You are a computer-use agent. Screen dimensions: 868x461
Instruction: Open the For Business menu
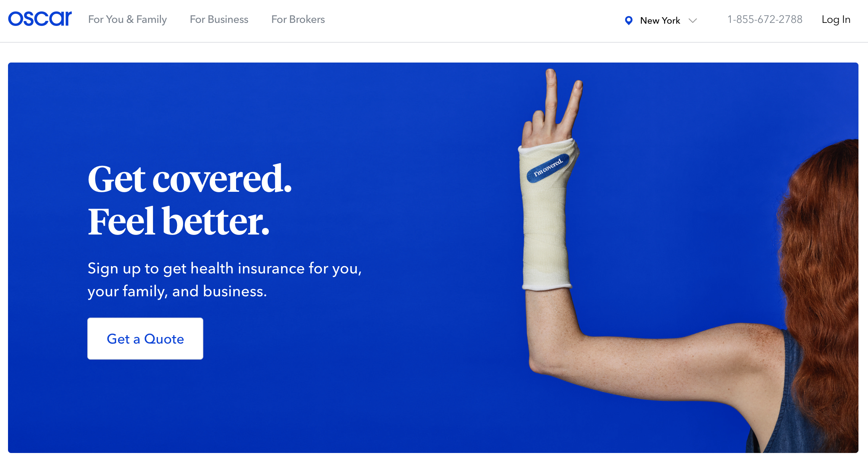coord(219,19)
